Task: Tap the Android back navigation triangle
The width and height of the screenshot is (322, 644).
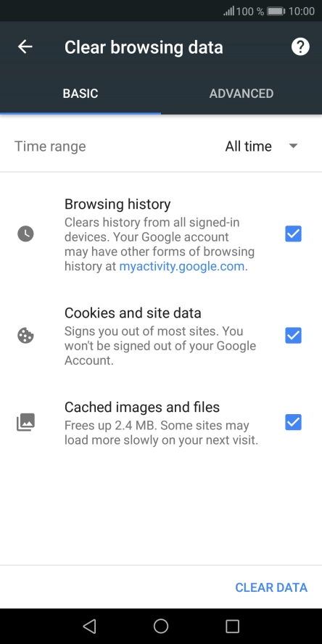Action: pyautogui.click(x=89, y=626)
